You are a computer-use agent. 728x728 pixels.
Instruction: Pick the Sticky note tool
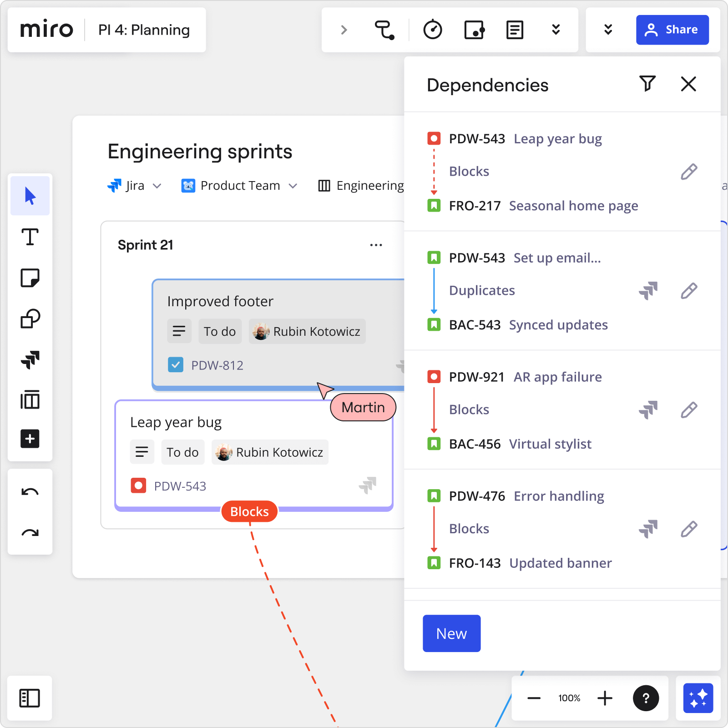[x=30, y=278]
